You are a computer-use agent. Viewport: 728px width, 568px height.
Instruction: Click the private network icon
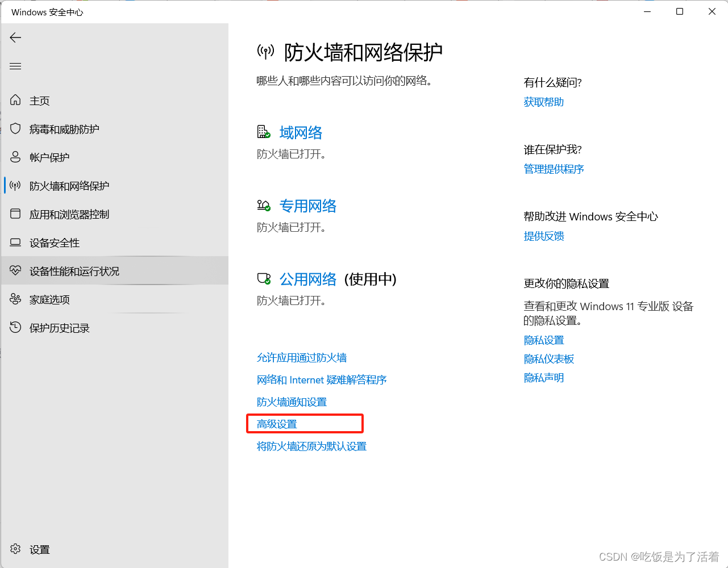pyautogui.click(x=263, y=205)
